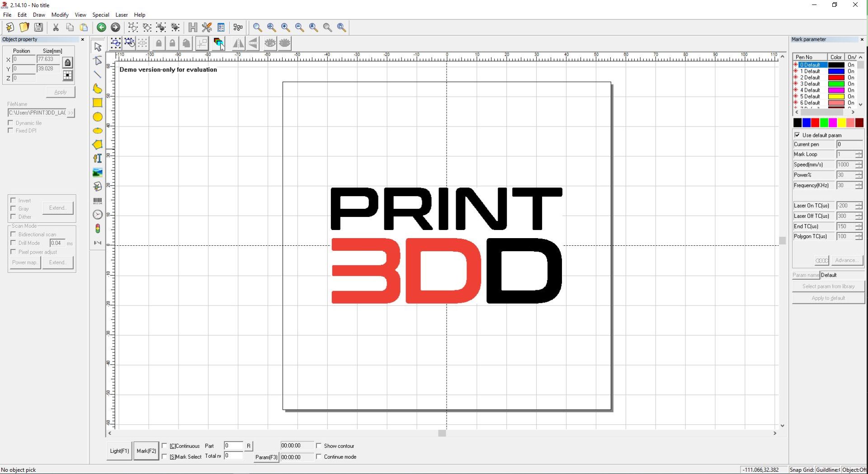Toggle the Show contour option

(x=320, y=446)
